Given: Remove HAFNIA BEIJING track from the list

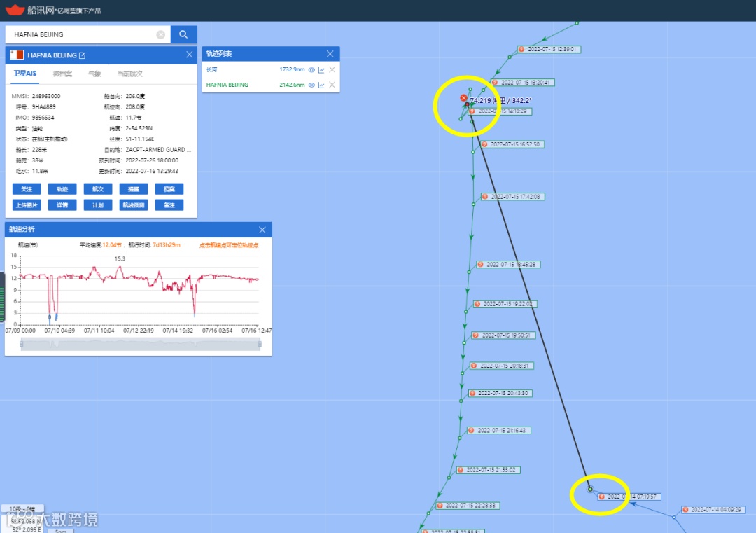Looking at the screenshot, I should click(332, 85).
